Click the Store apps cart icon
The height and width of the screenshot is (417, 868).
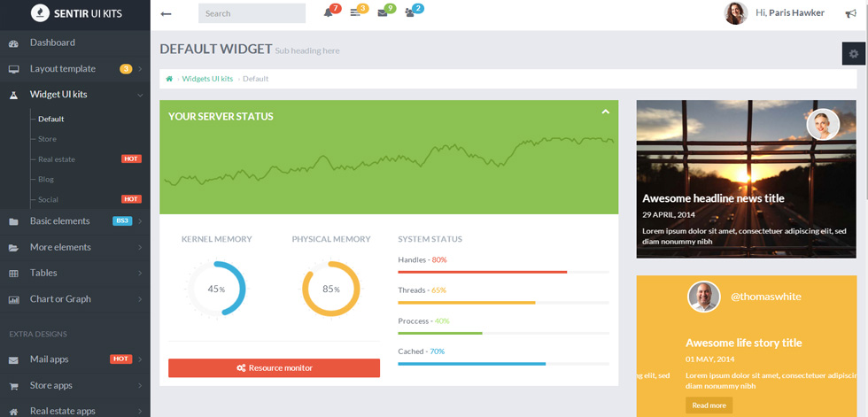(x=14, y=386)
